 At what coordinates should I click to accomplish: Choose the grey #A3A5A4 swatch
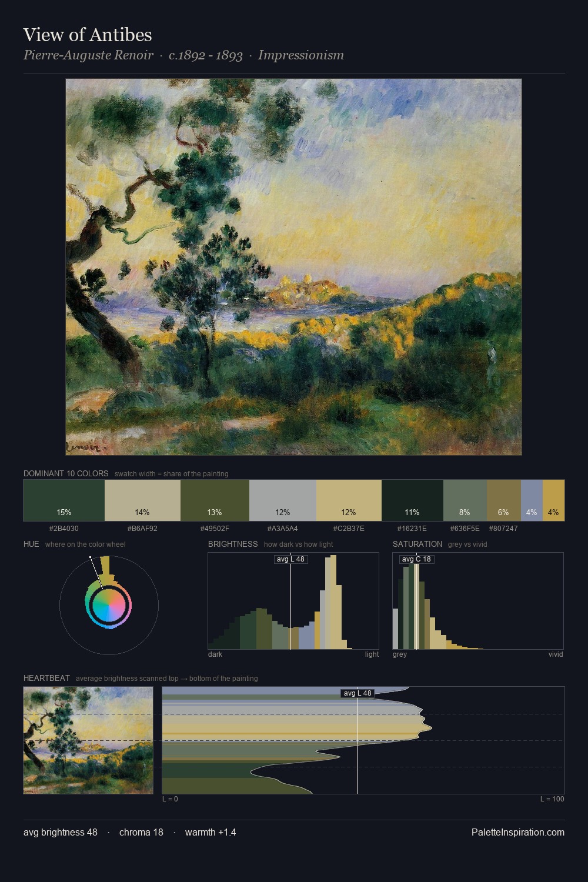tap(283, 500)
